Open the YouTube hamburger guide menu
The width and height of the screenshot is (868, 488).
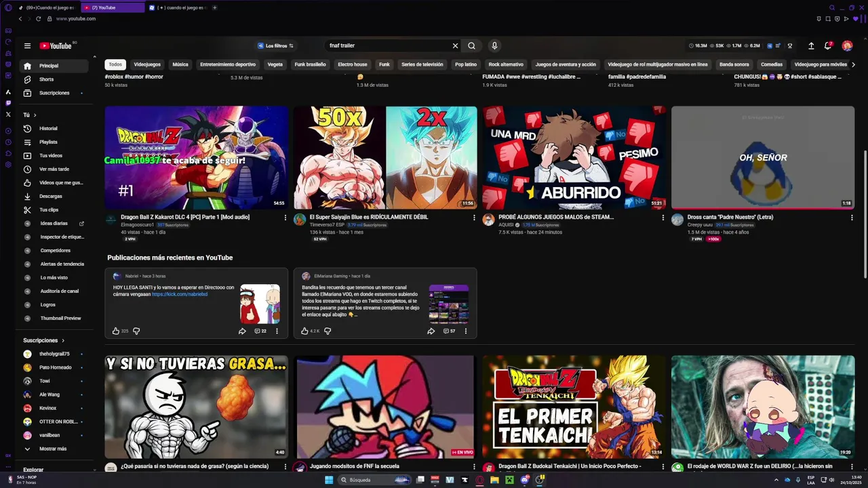tap(27, 46)
